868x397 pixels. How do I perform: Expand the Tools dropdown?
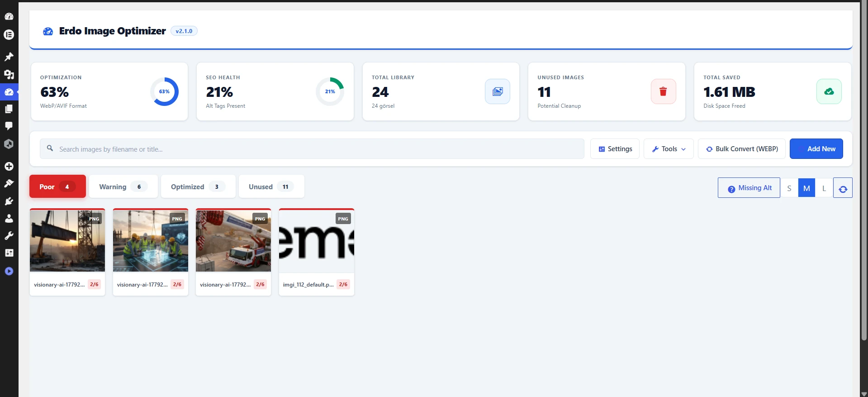click(x=669, y=149)
